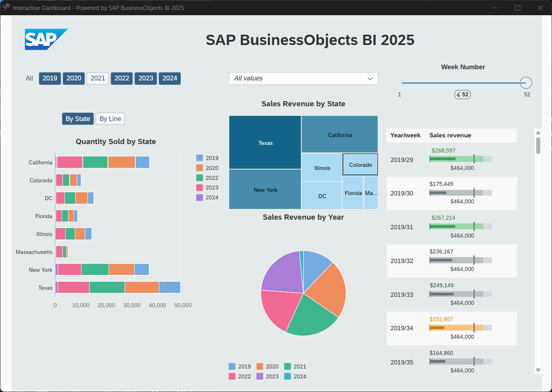552x392 pixels.
Task: Reset the week slider using the 52 chip
Action: click(462, 95)
